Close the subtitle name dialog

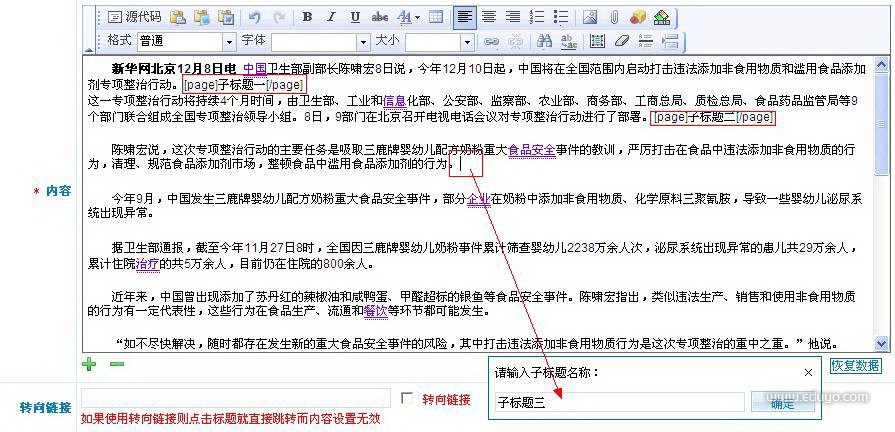tap(808, 372)
